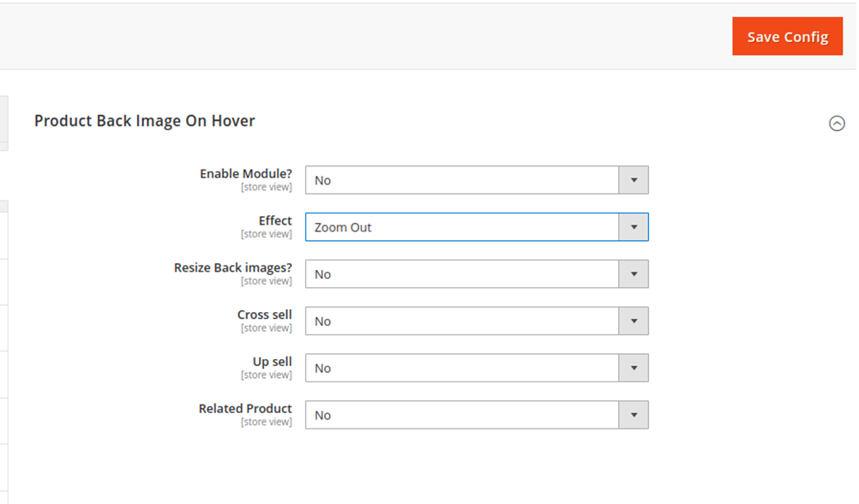The image size is (859, 504).
Task: Click the Product Back Image On Hover heading
Action: point(145,121)
